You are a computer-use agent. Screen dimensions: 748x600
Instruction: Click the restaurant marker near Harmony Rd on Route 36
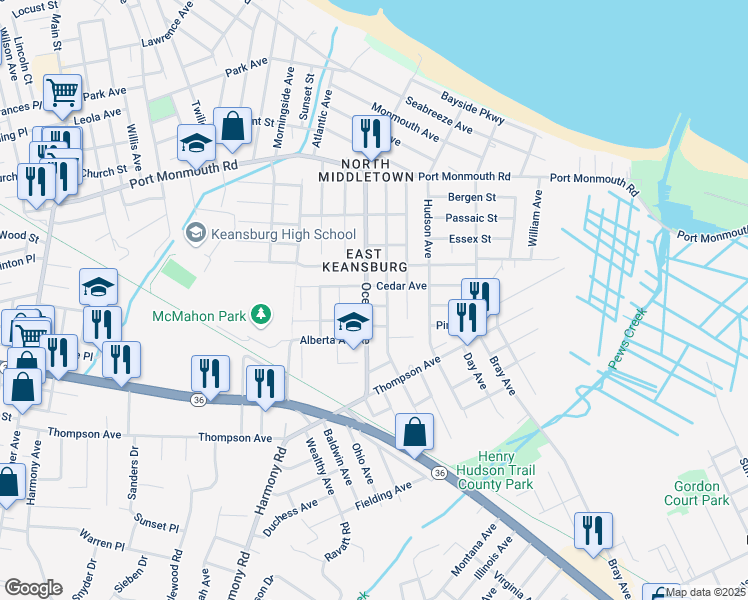265,387
